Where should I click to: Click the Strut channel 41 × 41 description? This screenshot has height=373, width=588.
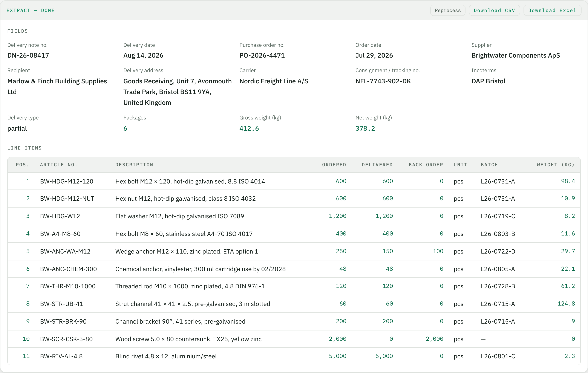coord(193,304)
